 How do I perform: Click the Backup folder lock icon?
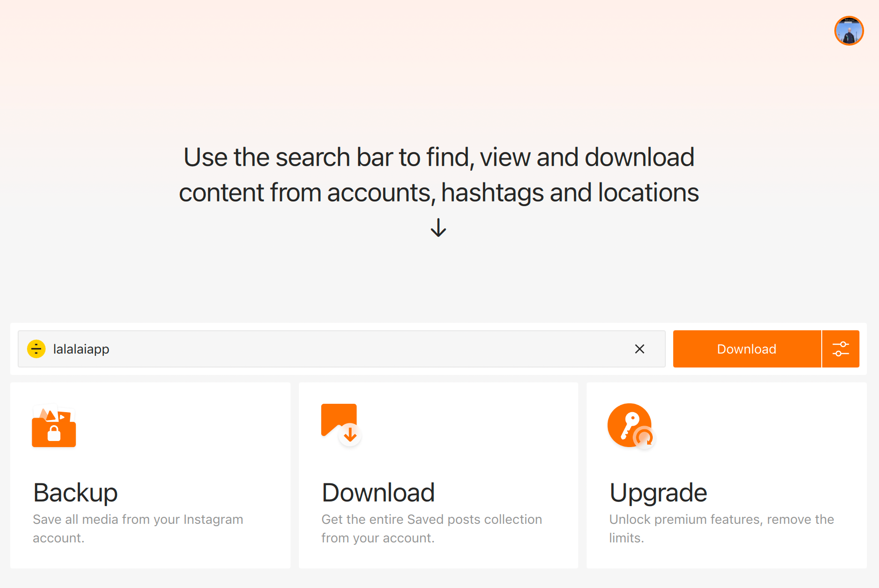tap(54, 427)
